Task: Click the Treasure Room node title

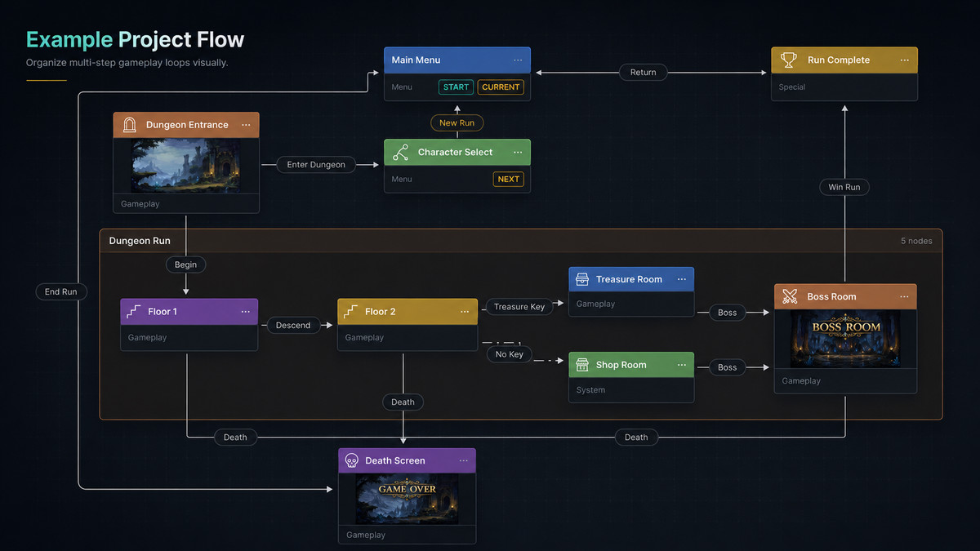Action: (x=629, y=279)
